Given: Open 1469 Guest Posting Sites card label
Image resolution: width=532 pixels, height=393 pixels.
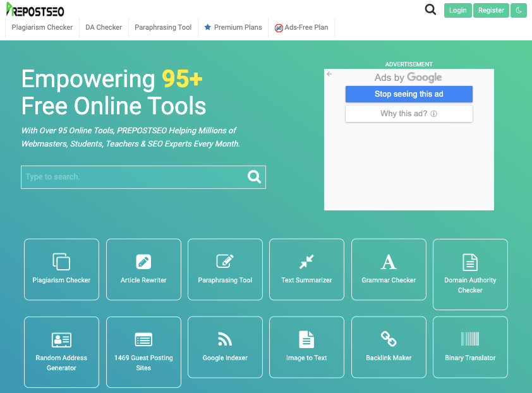Looking at the screenshot, I should [143, 363].
